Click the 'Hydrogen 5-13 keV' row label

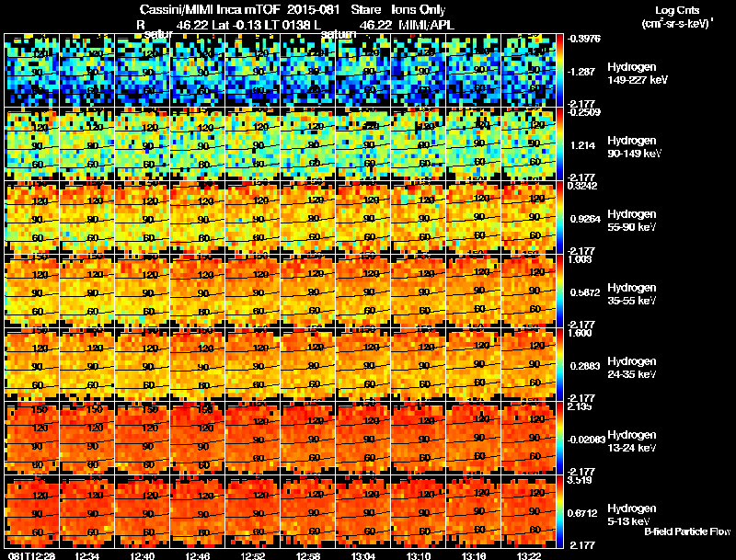[x=632, y=515]
